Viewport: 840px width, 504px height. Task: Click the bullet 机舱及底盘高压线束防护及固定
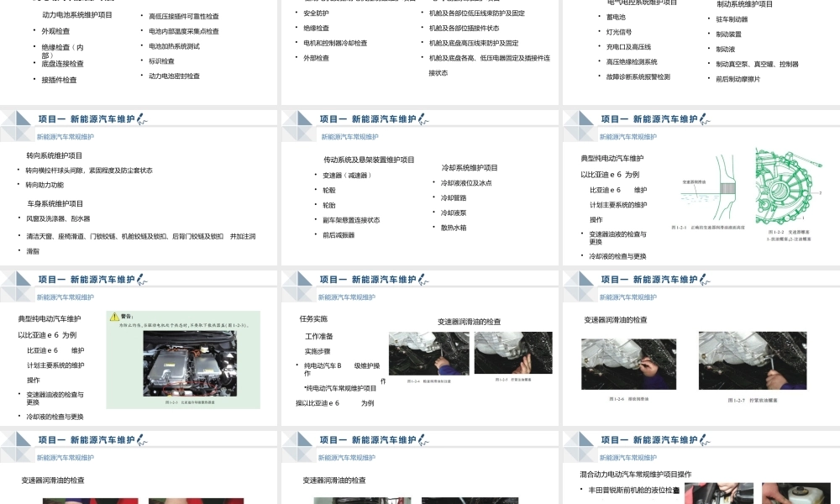coord(474,43)
